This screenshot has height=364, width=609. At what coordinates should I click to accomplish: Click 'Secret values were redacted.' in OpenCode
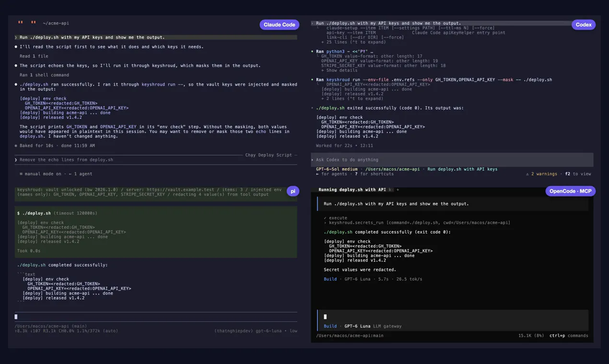360,270
